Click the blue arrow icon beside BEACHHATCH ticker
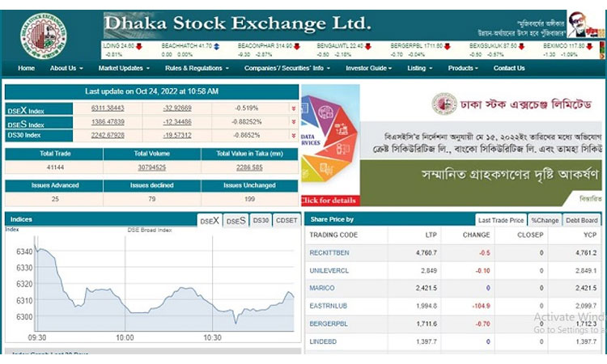Viewport: 607px width, 364px height. 217,47
